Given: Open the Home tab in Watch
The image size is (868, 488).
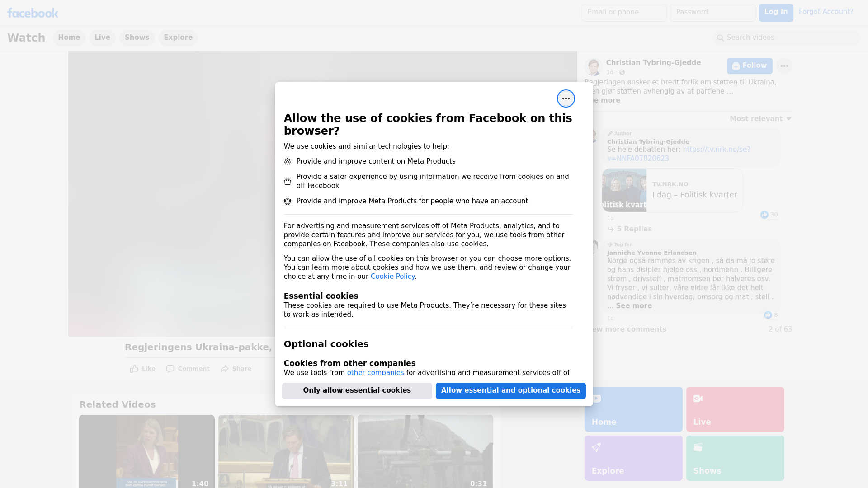Looking at the screenshot, I should pyautogui.click(x=69, y=38).
